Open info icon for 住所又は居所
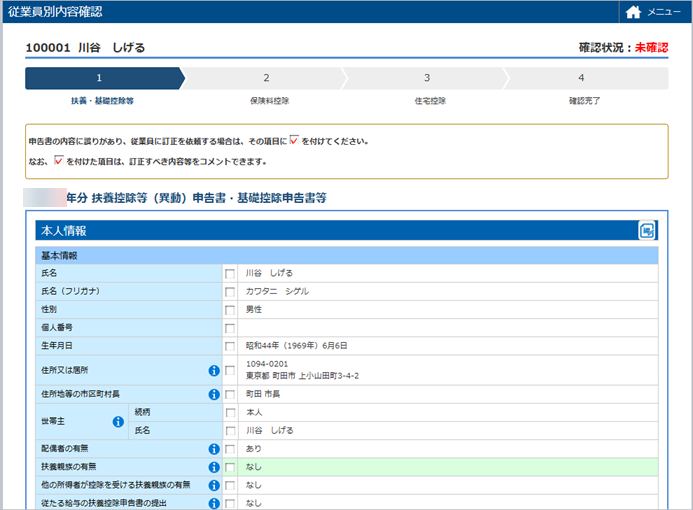This screenshot has height=510, width=693. tap(214, 370)
